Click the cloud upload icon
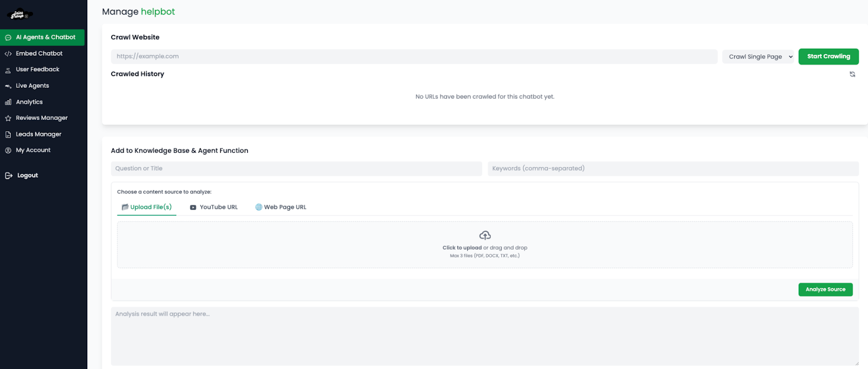The height and width of the screenshot is (369, 868). click(485, 235)
